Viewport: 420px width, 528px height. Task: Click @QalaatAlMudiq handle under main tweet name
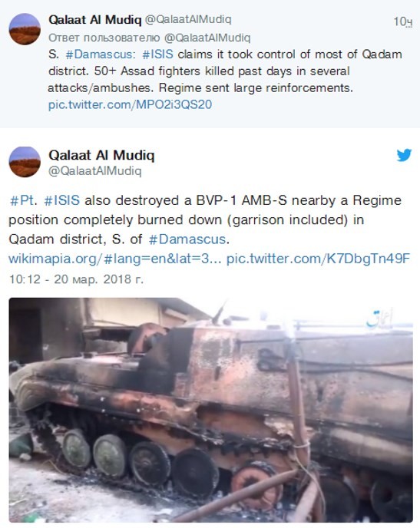(95, 170)
